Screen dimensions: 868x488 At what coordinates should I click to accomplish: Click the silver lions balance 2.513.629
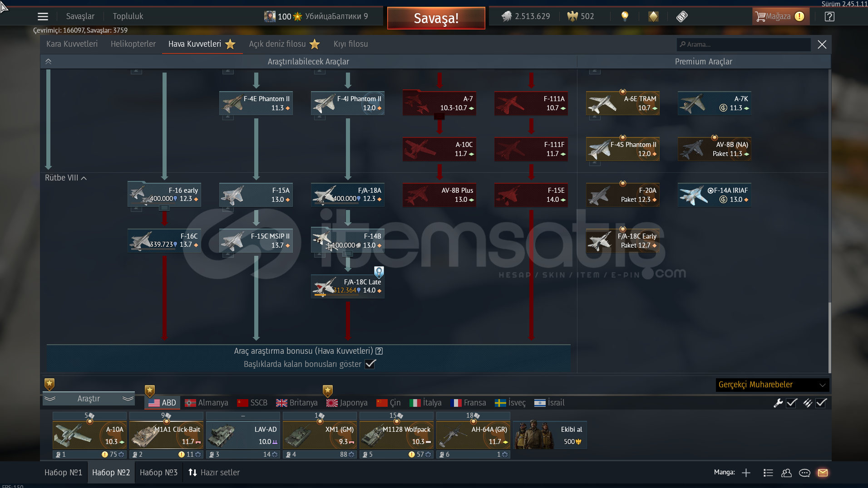[x=526, y=16]
